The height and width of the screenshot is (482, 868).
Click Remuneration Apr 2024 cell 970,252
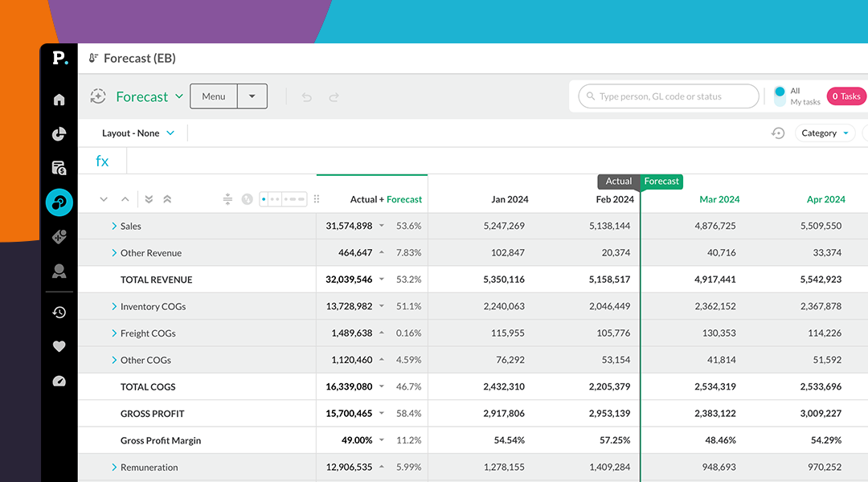coord(825,467)
